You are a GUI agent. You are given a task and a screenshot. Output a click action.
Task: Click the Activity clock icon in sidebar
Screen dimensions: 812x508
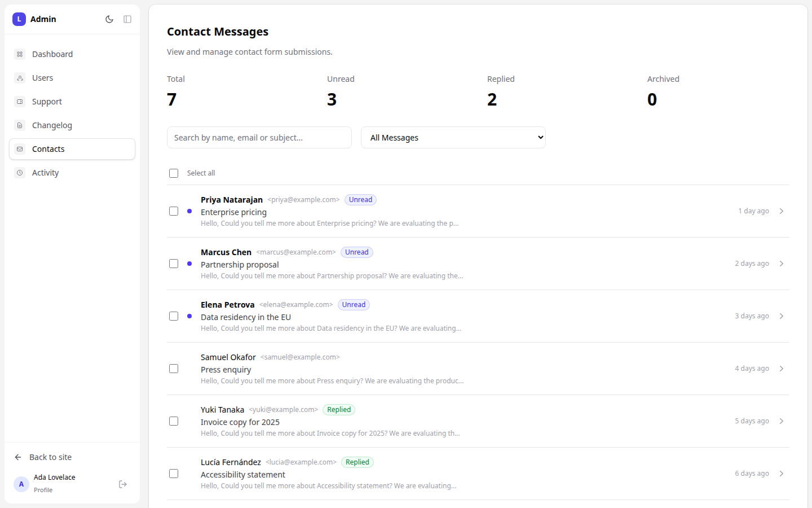pos(20,173)
